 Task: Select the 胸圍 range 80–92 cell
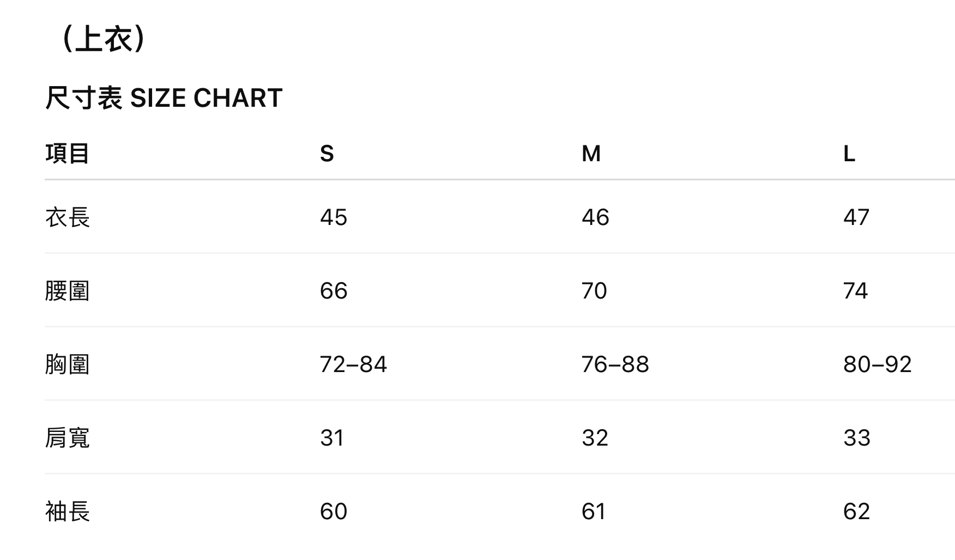(x=877, y=364)
